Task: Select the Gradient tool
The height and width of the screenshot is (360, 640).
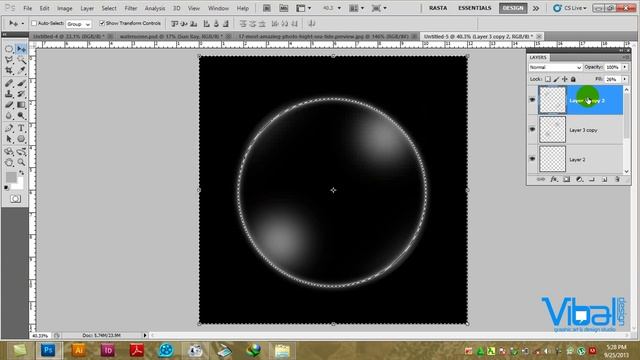Action: click(21, 105)
